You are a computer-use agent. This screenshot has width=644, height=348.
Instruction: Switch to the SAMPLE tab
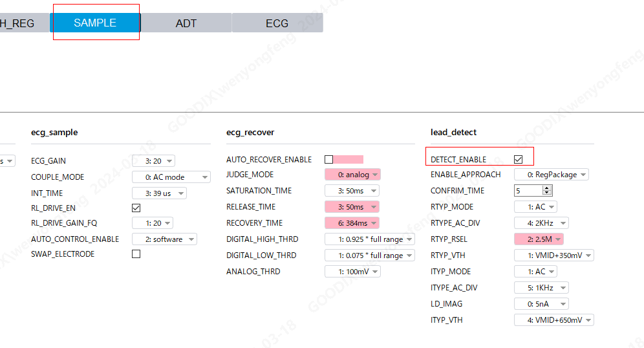pos(95,23)
